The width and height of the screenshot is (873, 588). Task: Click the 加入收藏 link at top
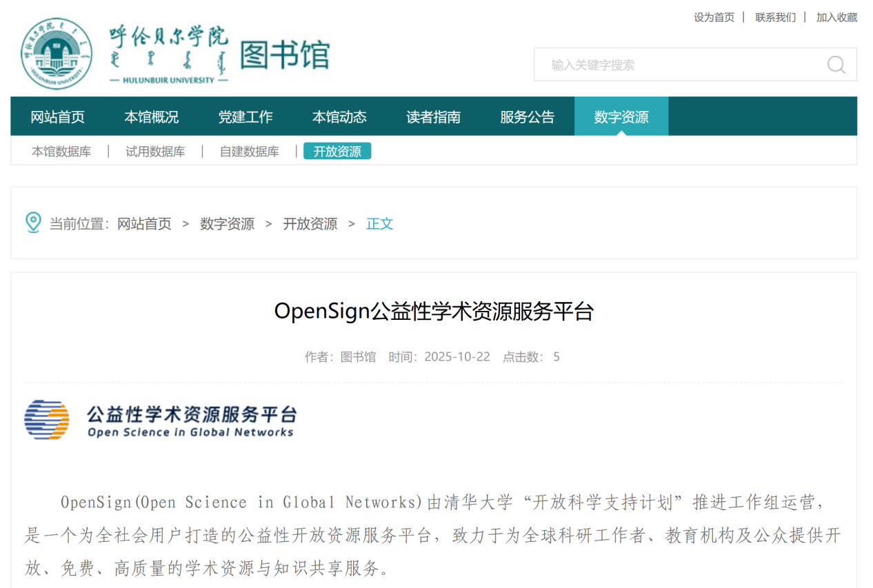(836, 17)
